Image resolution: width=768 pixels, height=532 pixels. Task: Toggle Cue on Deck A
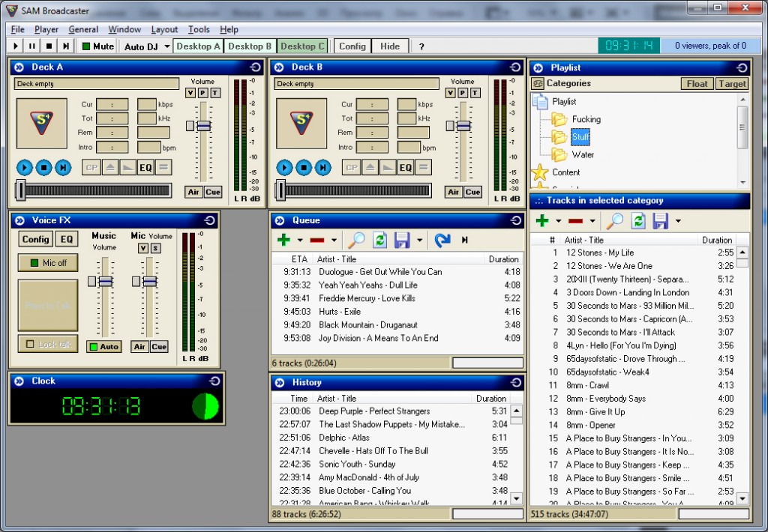tap(212, 192)
